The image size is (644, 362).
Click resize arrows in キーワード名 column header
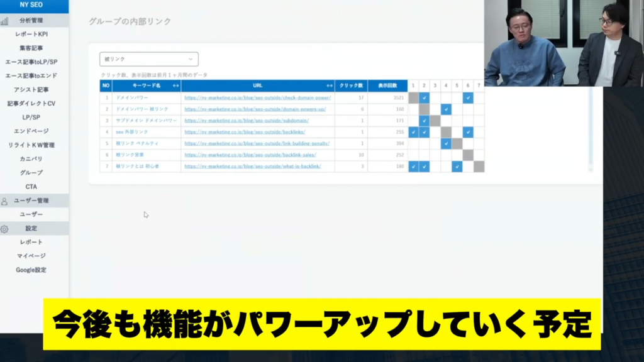(x=175, y=86)
